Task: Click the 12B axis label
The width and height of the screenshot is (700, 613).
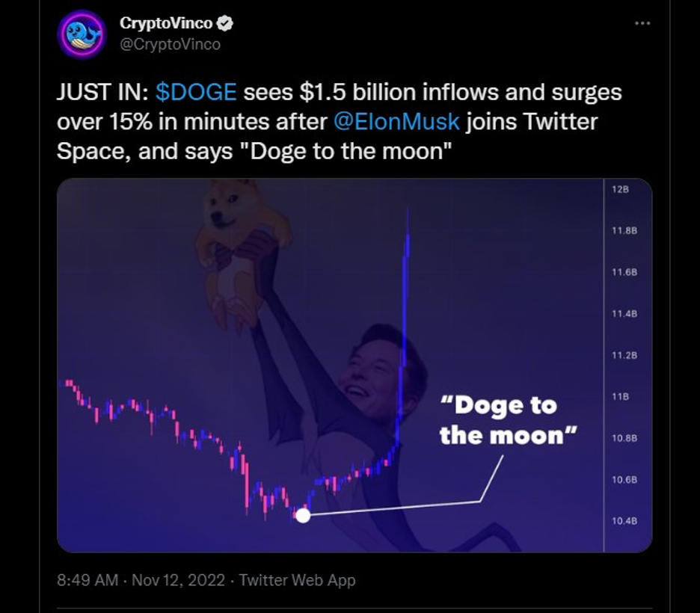Action: tap(621, 190)
